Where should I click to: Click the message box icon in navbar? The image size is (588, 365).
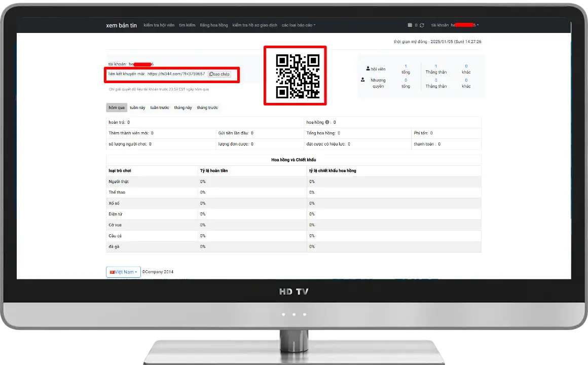coord(410,25)
